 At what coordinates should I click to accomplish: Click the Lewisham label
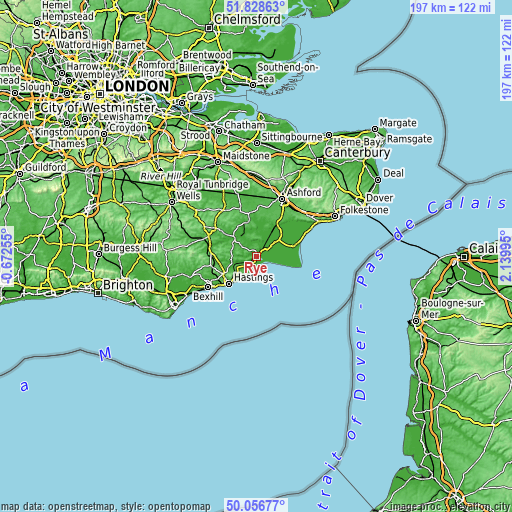(122, 117)
